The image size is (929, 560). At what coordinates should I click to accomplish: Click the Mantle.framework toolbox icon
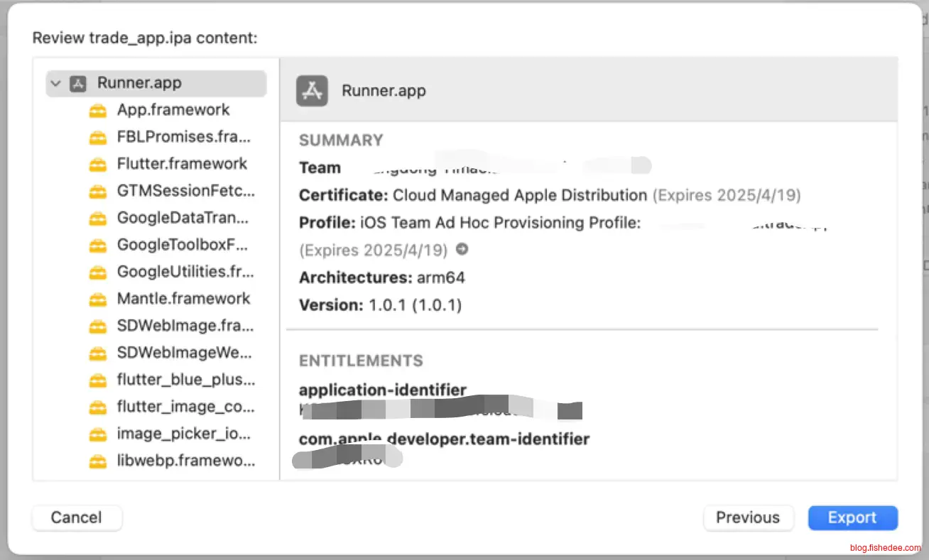(x=97, y=300)
